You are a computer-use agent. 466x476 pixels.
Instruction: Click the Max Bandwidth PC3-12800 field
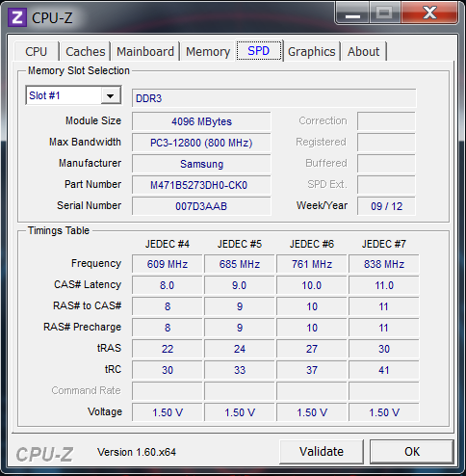(201, 143)
